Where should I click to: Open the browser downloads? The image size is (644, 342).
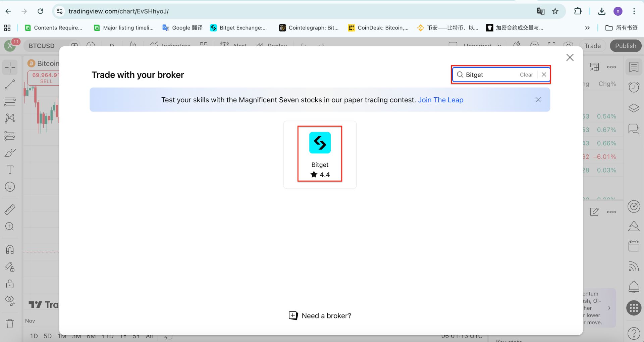602,11
